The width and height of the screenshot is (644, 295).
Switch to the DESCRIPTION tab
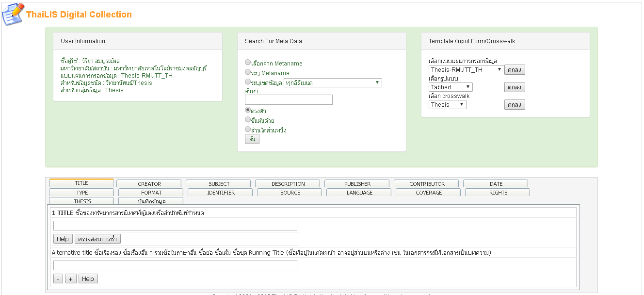[288, 184]
